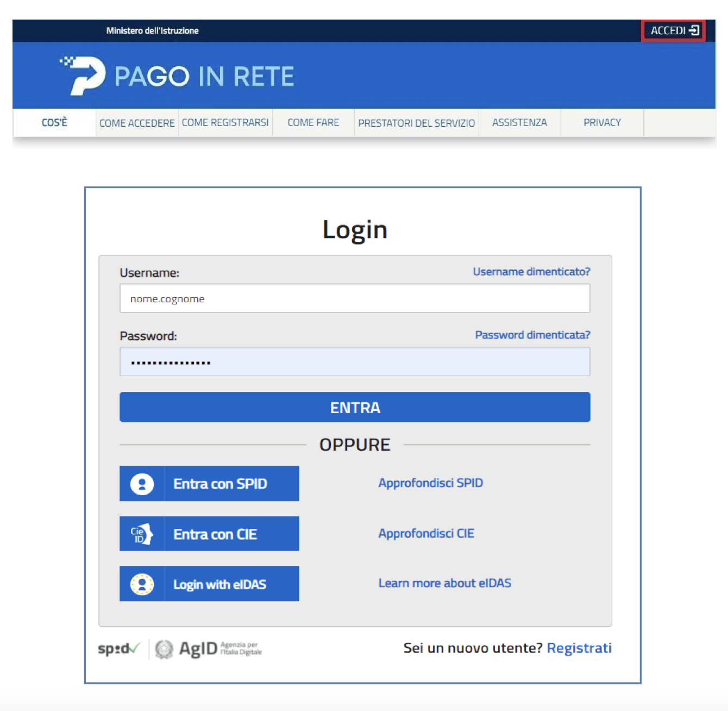Open the COS'È menu item
Screen dimensions: 728x711
tap(54, 122)
